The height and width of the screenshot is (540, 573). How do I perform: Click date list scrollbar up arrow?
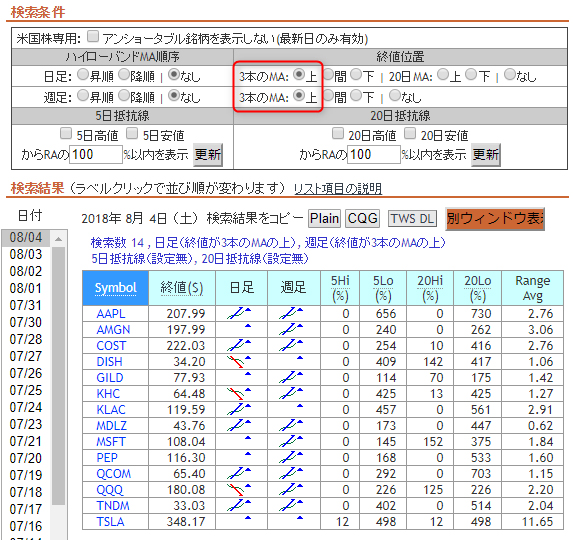pyautogui.click(x=58, y=239)
